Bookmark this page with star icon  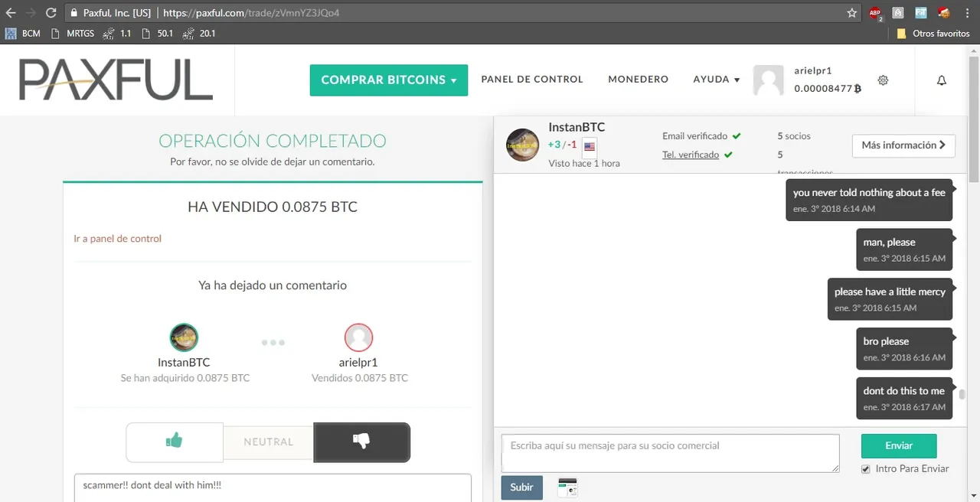coord(852,13)
